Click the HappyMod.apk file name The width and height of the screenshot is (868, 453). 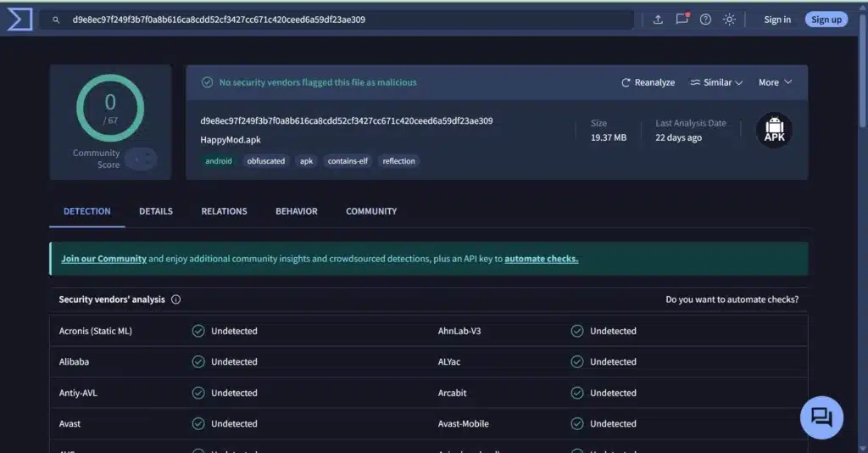pos(231,140)
